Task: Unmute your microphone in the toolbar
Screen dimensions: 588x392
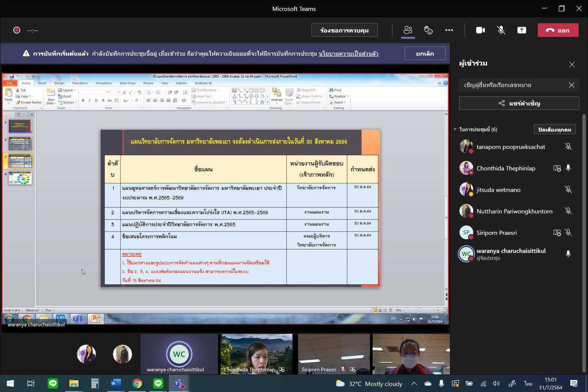Action: pyautogui.click(x=501, y=30)
